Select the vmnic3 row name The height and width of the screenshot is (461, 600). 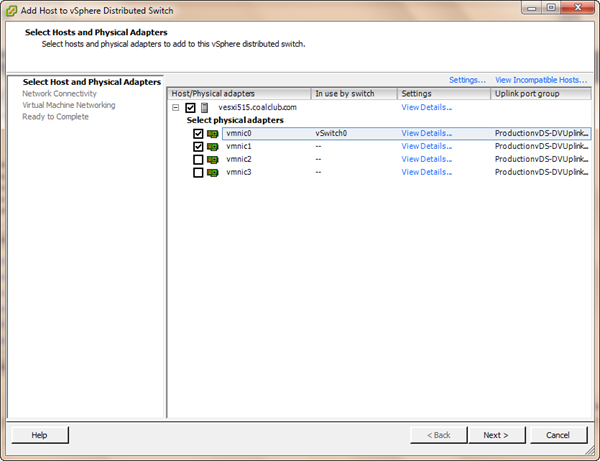point(239,172)
